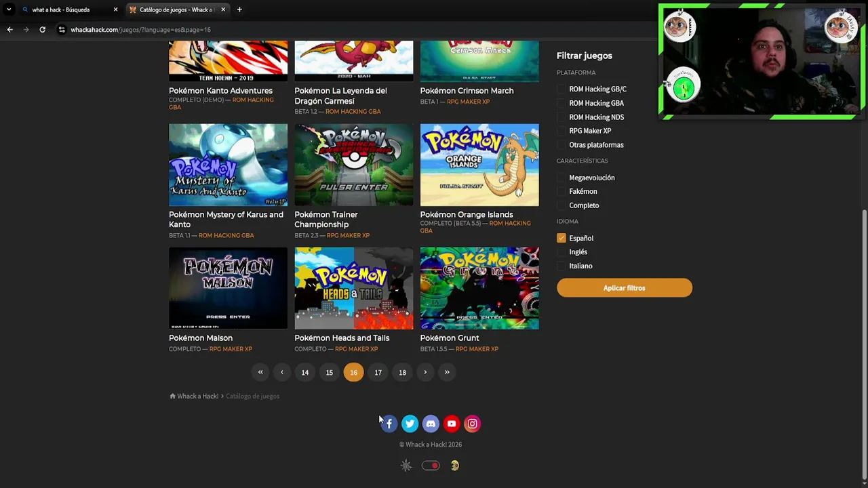Open the Pokémon Kanto Adventures title link
Screen dimensions: 868x488
pyautogui.click(x=220, y=91)
